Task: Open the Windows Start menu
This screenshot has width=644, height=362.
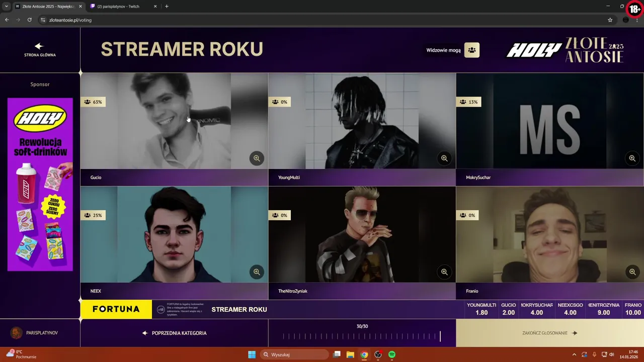Action: [252, 354]
